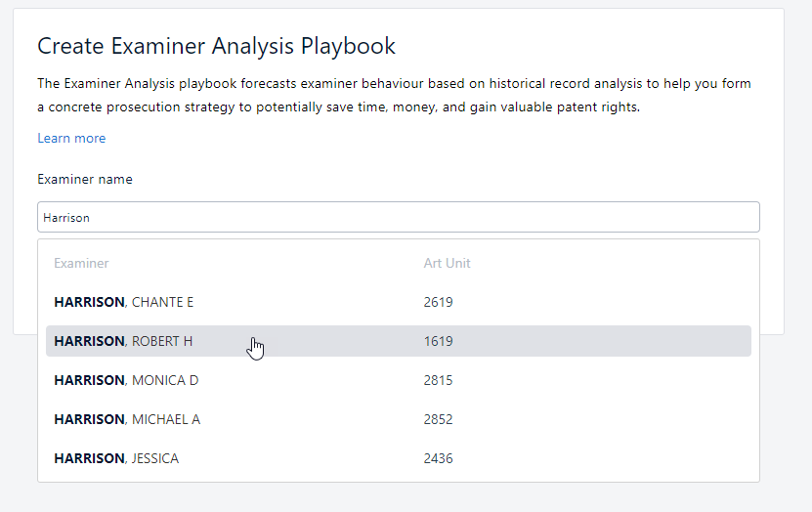
Task: Select the row with art unit 2815
Action: (x=438, y=380)
